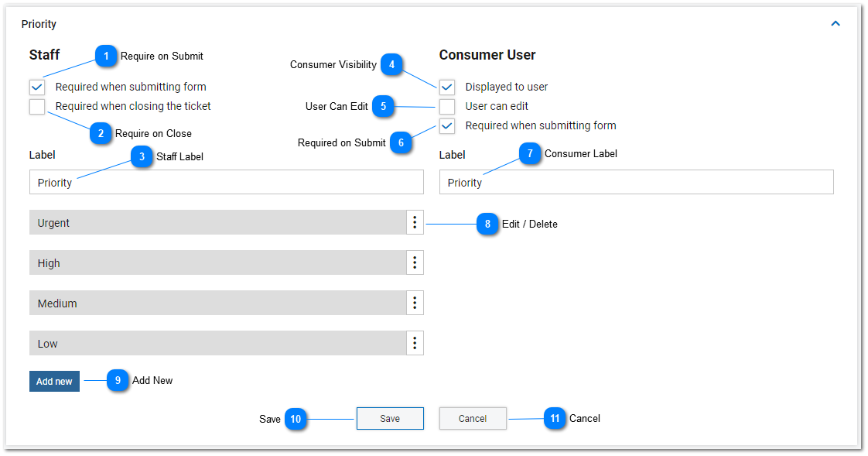Click the Add new button
Viewport: 868px width, 456px height.
click(54, 381)
